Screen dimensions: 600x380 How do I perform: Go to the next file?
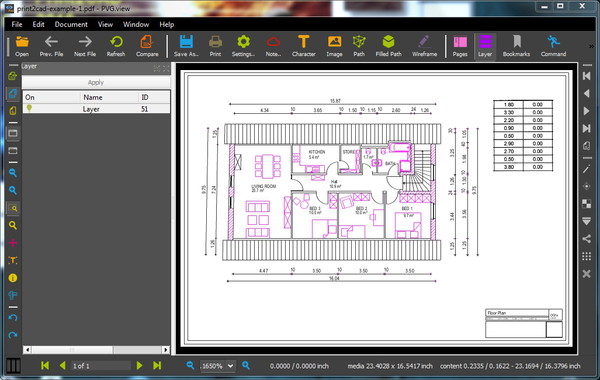85,46
